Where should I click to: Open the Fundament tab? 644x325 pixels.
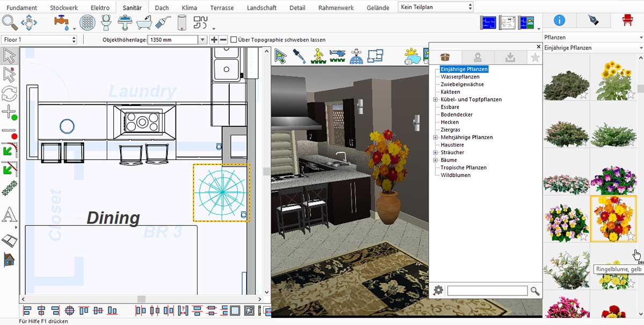pyautogui.click(x=22, y=8)
